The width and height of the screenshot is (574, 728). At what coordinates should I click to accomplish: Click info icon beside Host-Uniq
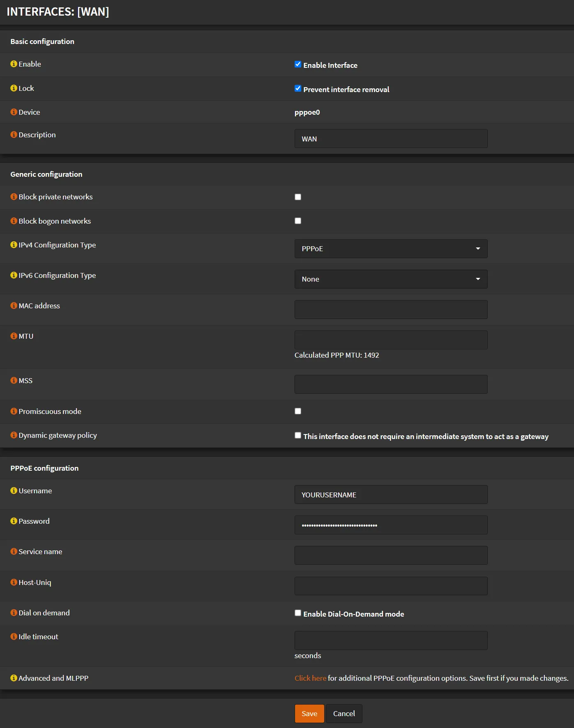click(x=14, y=582)
